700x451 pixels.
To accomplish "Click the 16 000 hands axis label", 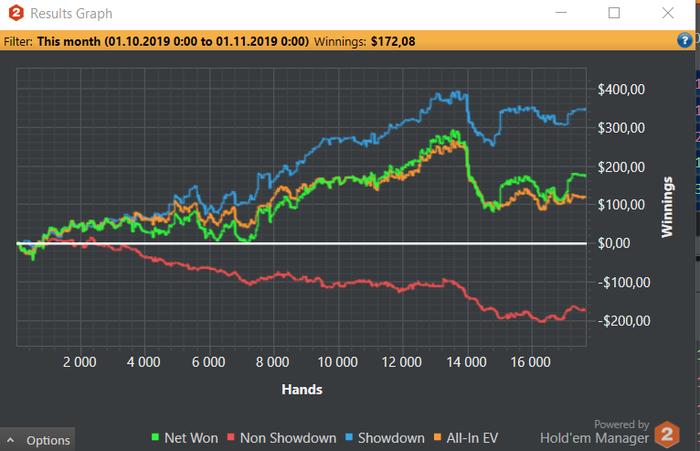I will click(530, 362).
